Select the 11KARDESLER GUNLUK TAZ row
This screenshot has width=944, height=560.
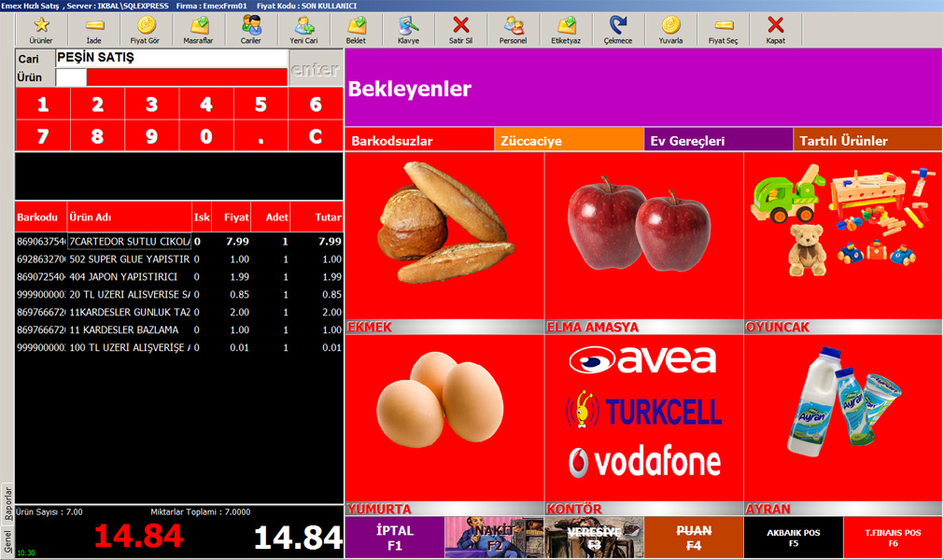click(179, 312)
